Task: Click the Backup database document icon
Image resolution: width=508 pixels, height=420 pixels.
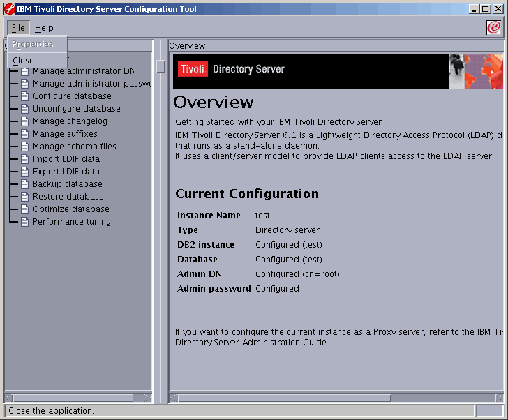Action: click(25, 184)
